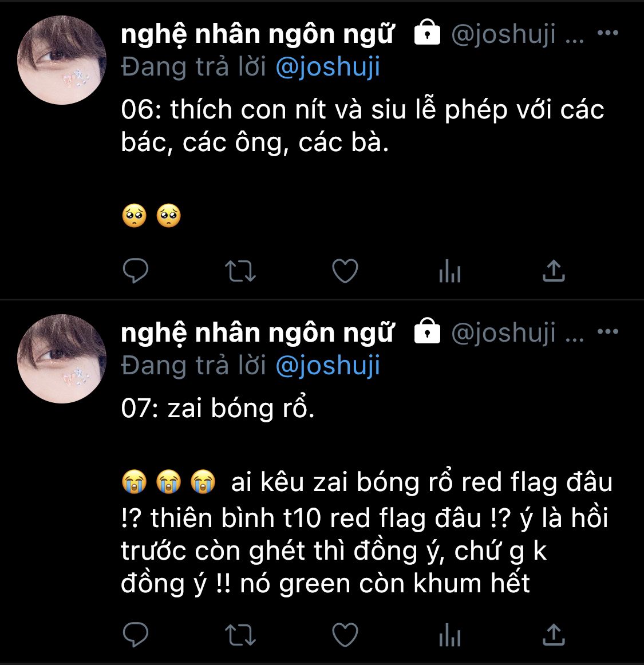Open nghệ nhân ngôn ngữ name in first tweet

pos(258,35)
